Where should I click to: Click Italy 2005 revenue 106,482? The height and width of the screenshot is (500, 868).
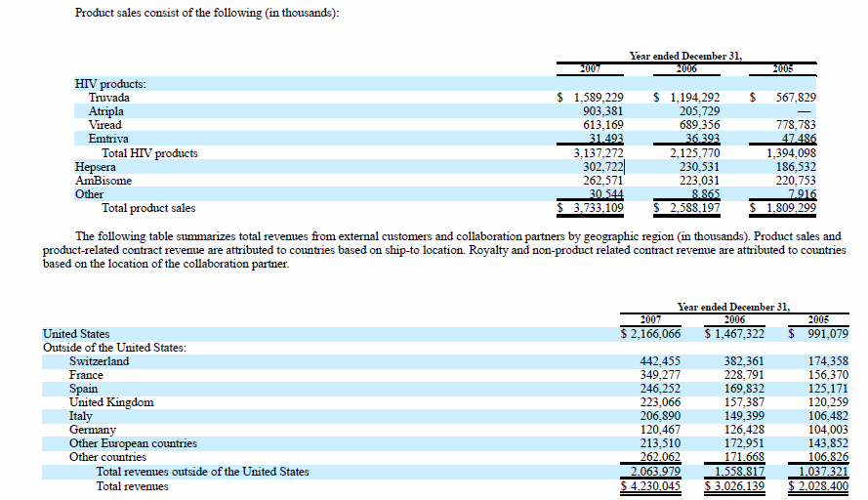828,416
